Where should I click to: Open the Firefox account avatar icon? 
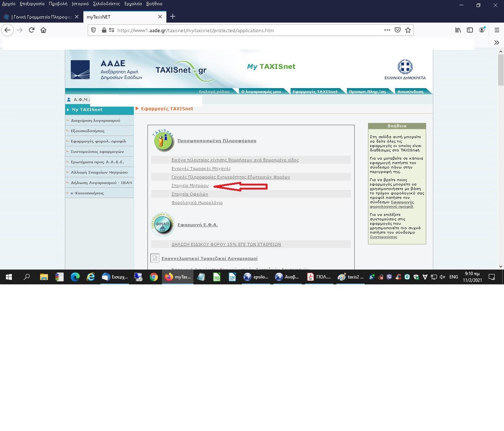482,30
